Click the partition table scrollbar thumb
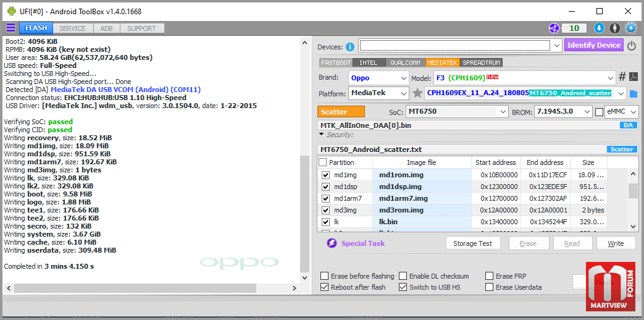644x320 pixels. click(633, 191)
